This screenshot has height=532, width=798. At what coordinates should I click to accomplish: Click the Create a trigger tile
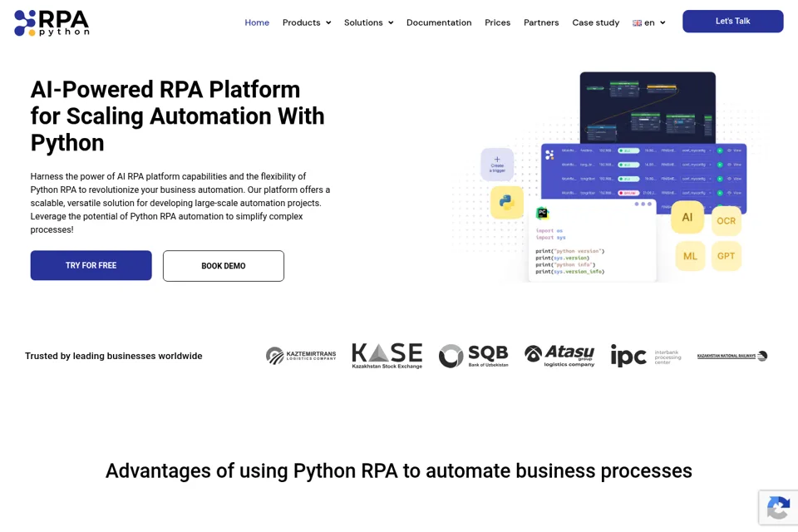coord(497,165)
